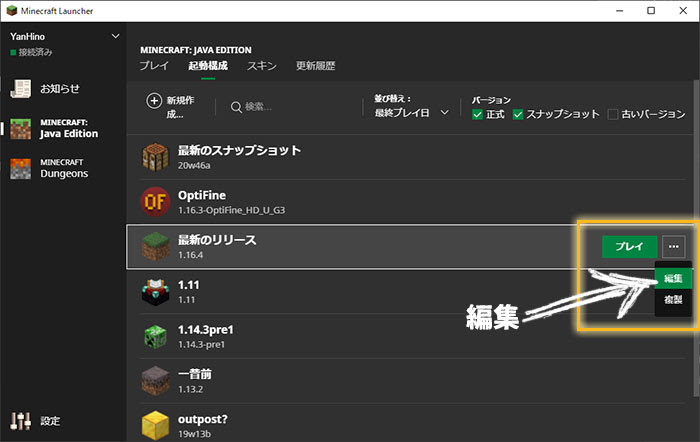
Task: Switch to the スキン tab
Action: (x=262, y=66)
